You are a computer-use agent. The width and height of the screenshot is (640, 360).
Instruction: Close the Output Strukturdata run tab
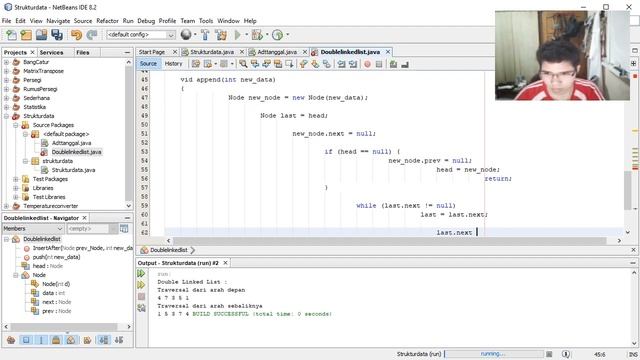[225, 263]
